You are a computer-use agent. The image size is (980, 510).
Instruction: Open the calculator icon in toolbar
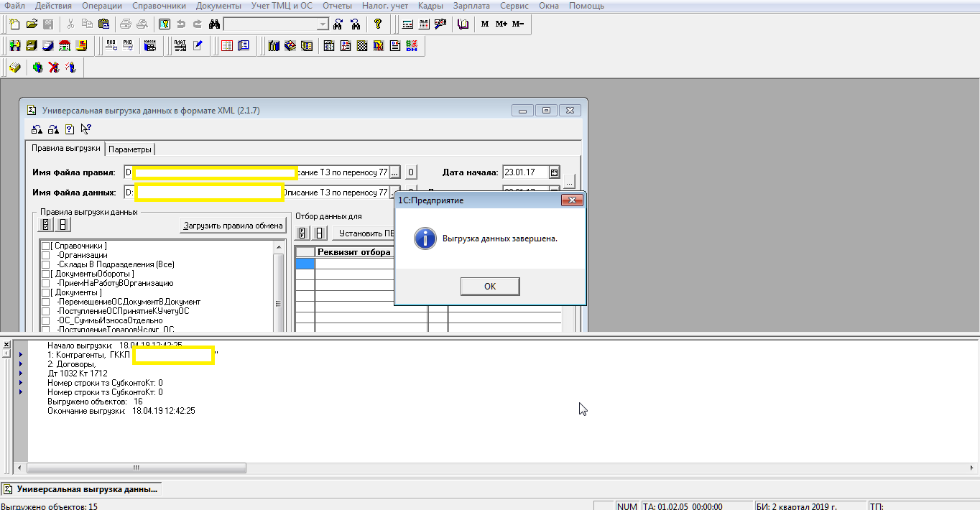coord(407,24)
